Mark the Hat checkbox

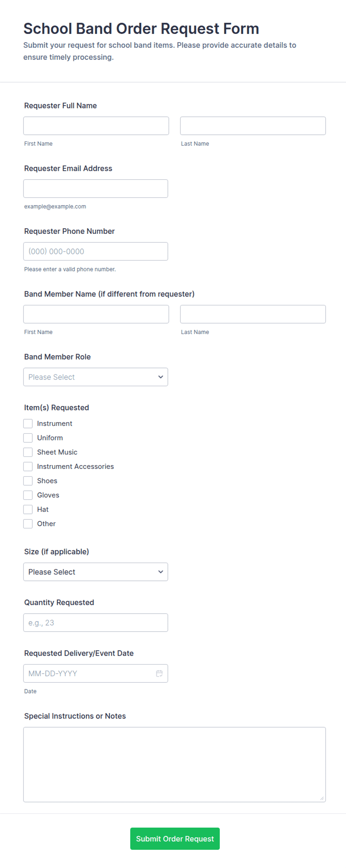click(x=28, y=509)
